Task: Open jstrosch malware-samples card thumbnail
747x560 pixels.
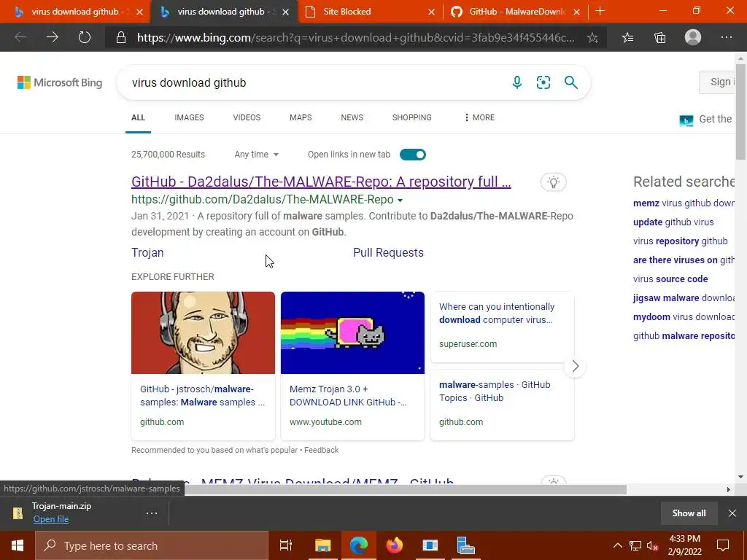Action: click(203, 332)
